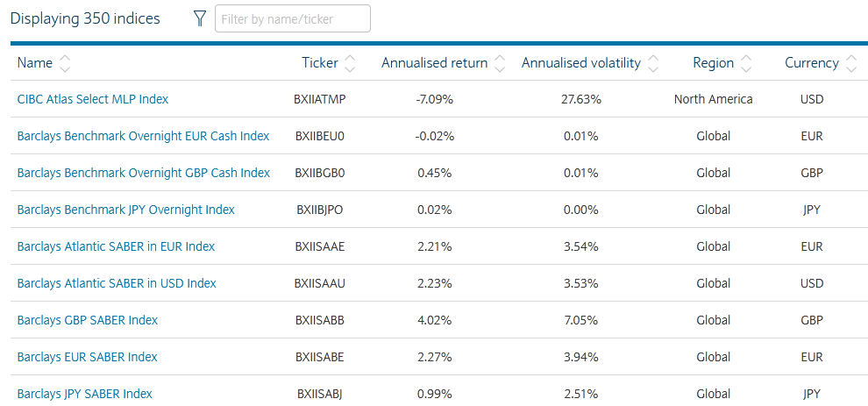Sort by Annualised volatility arrows
The width and height of the screenshot is (868, 406).
(x=652, y=63)
